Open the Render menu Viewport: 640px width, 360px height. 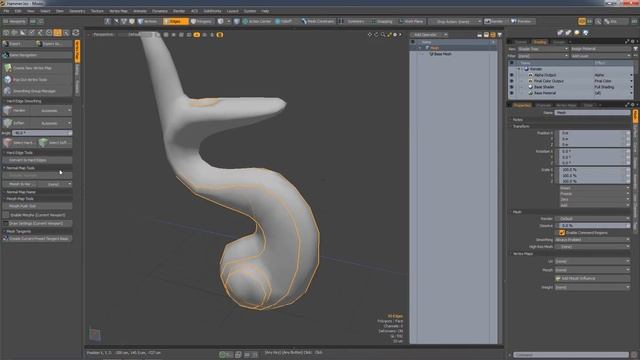(x=179, y=11)
